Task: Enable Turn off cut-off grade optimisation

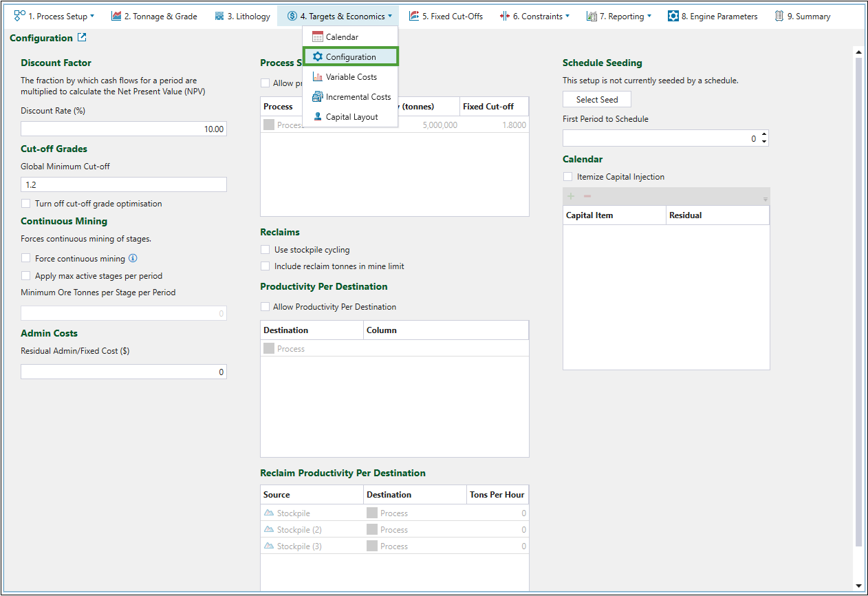Action: coord(26,204)
